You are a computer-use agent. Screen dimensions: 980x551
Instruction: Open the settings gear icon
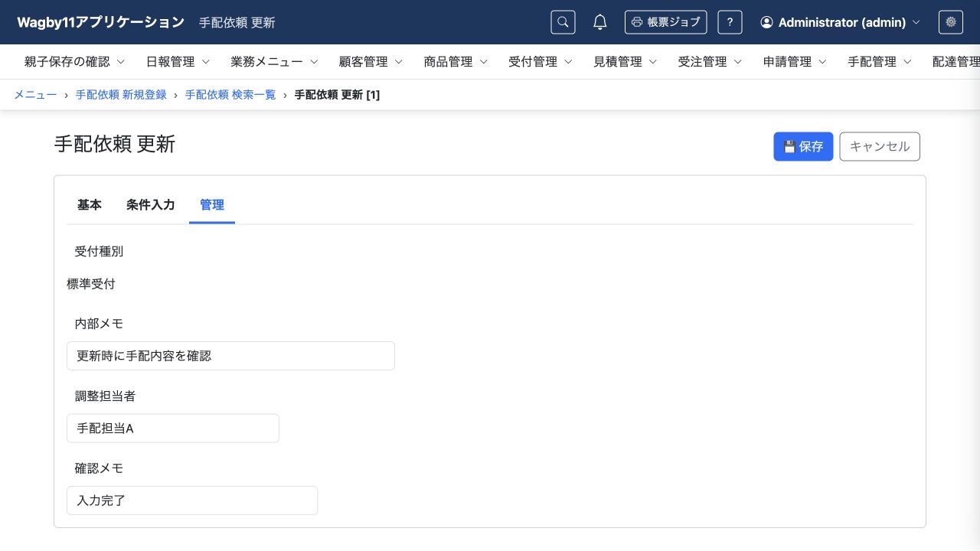coord(951,22)
